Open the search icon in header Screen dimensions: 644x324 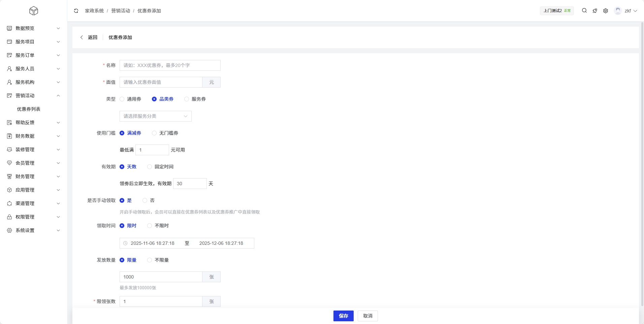coord(584,11)
